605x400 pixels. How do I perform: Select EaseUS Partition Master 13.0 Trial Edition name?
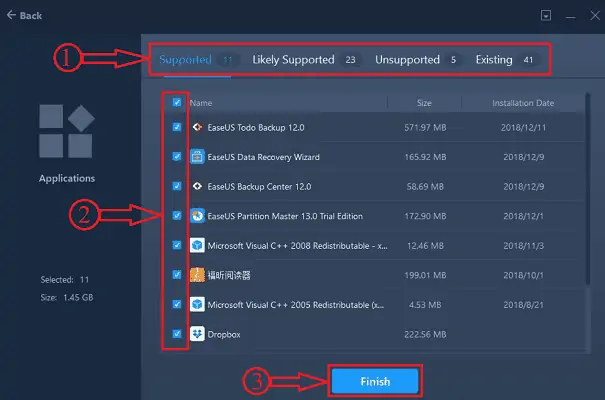[285, 216]
